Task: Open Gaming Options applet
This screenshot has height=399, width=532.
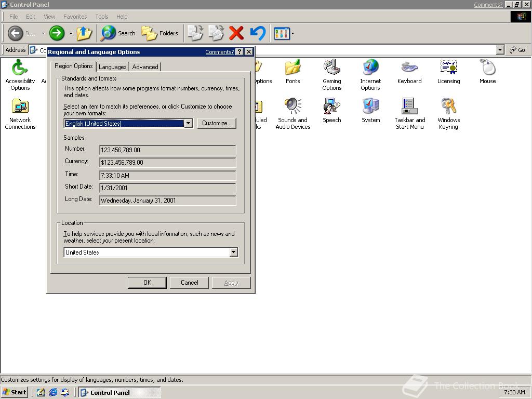Action: pyautogui.click(x=332, y=75)
